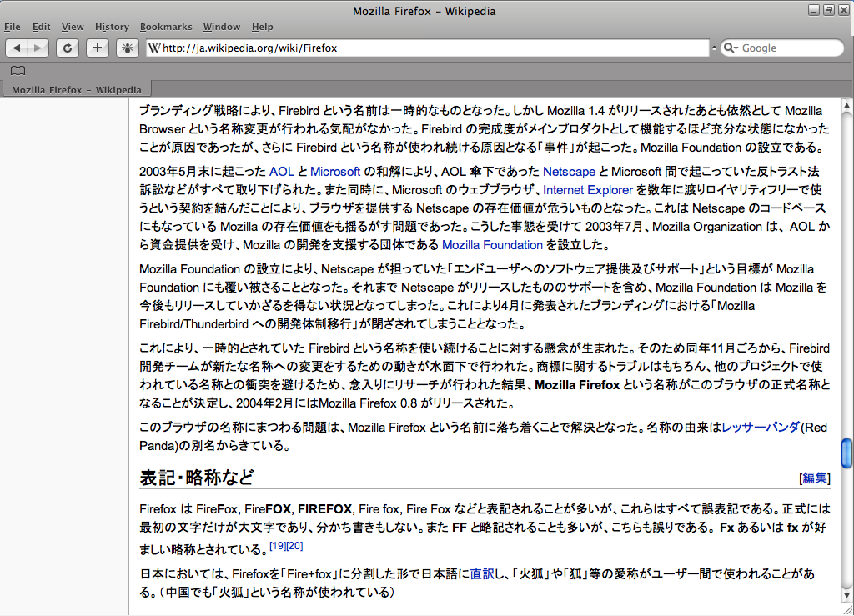This screenshot has height=616, width=854.
Task: Open the Mozilla Foundation link
Action: click(x=492, y=245)
